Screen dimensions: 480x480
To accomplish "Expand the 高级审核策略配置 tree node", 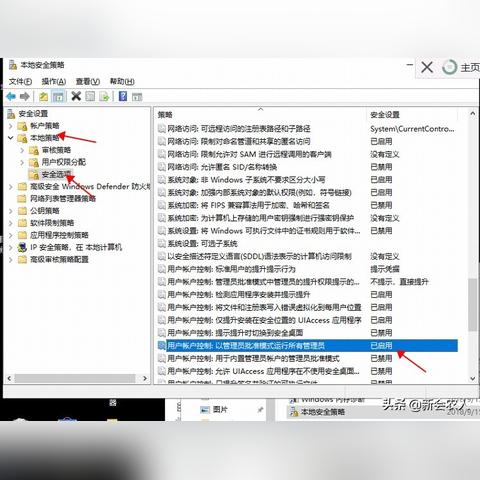I will 11,260.
